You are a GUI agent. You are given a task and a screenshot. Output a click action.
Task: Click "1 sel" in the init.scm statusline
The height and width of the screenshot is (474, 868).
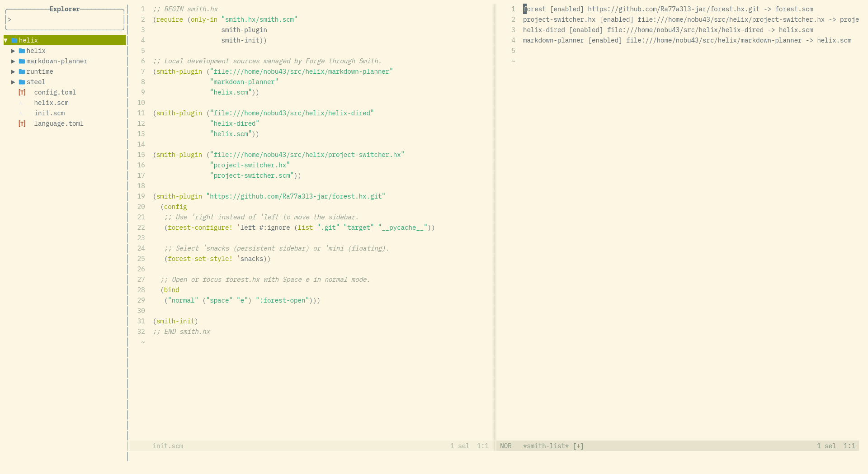tap(460, 446)
